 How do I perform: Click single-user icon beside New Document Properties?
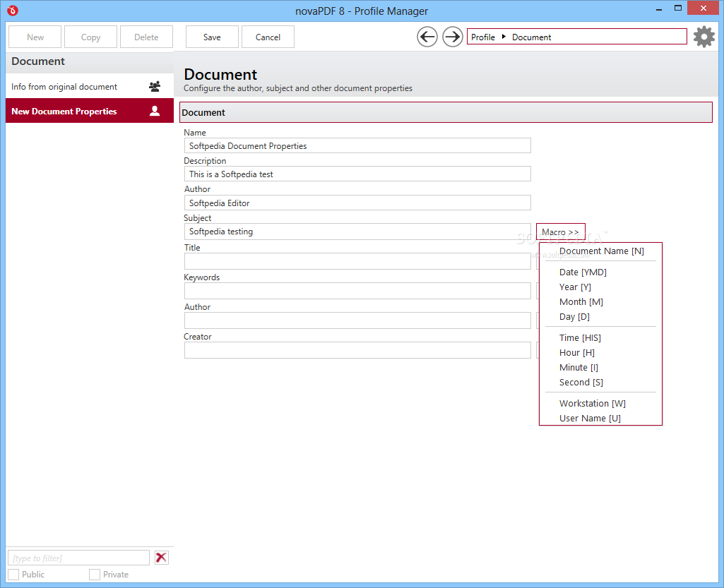pyautogui.click(x=155, y=111)
